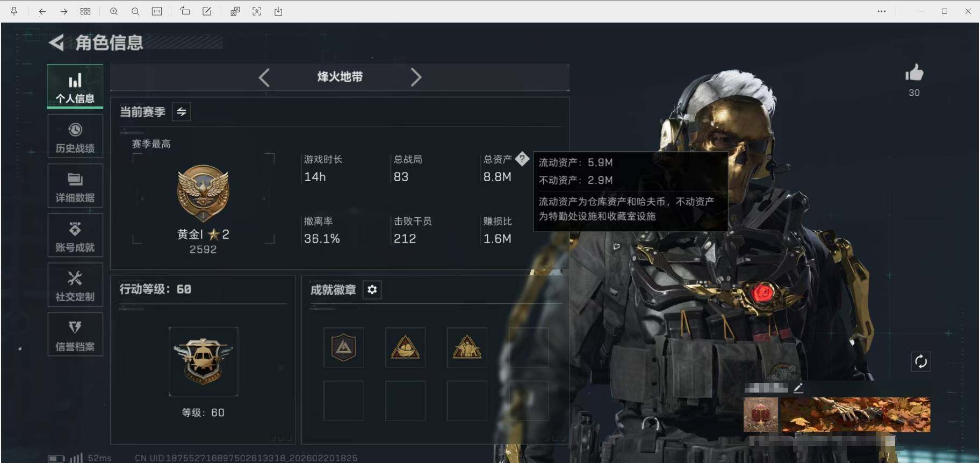Open the 社交定制 tab
The width and height of the screenshot is (980, 463).
point(75,285)
